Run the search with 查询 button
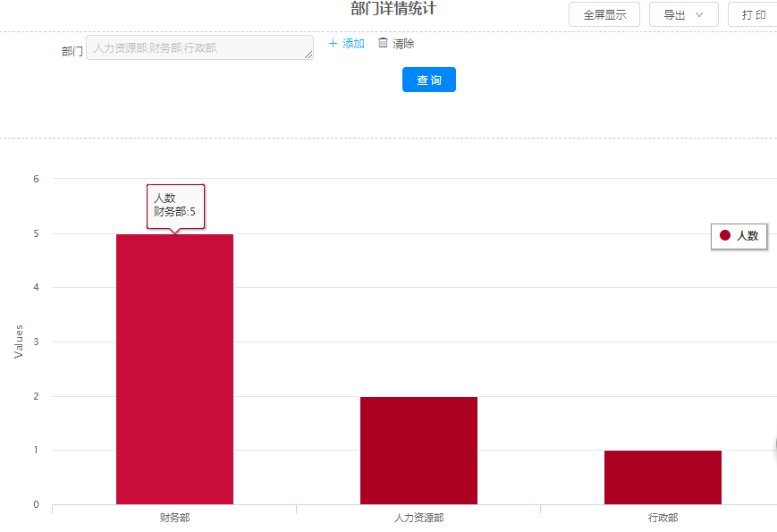Image resolution: width=777 pixels, height=532 pixels. [x=429, y=80]
